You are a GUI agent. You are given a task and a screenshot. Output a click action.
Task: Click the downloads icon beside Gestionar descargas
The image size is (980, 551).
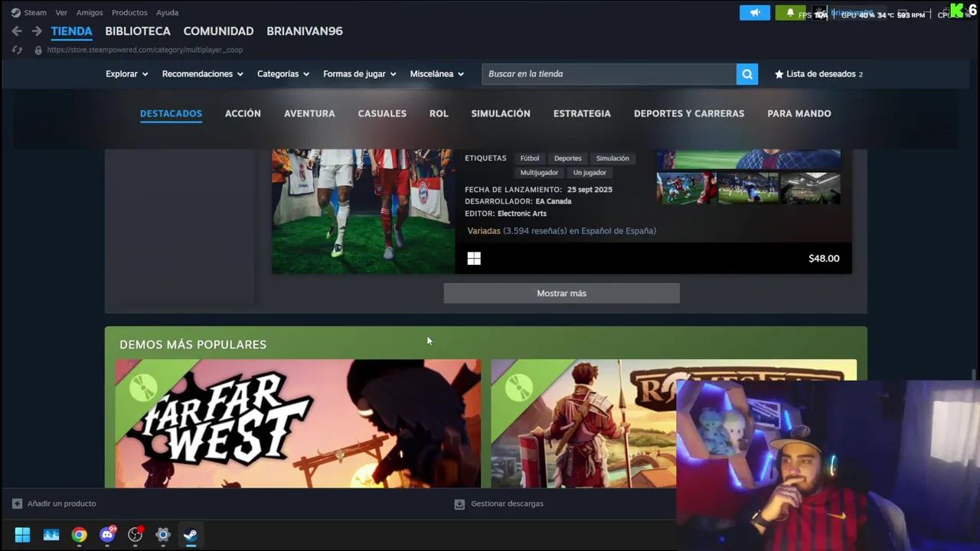click(459, 504)
